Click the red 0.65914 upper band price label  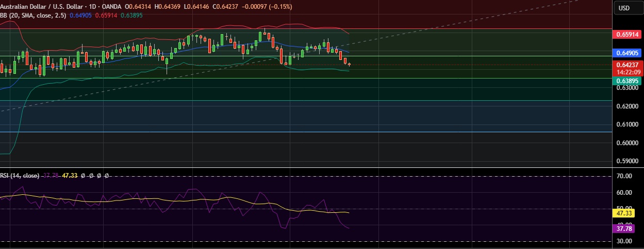click(x=626, y=35)
